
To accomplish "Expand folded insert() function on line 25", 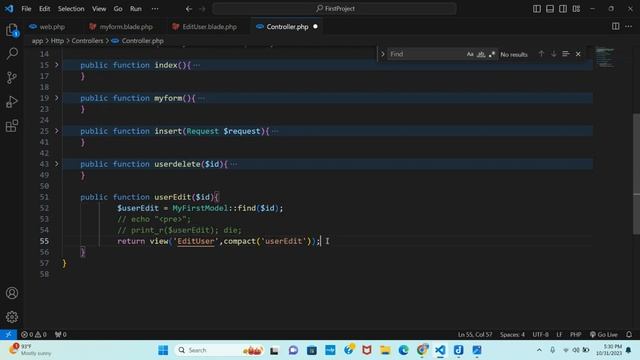I will 57,131.
